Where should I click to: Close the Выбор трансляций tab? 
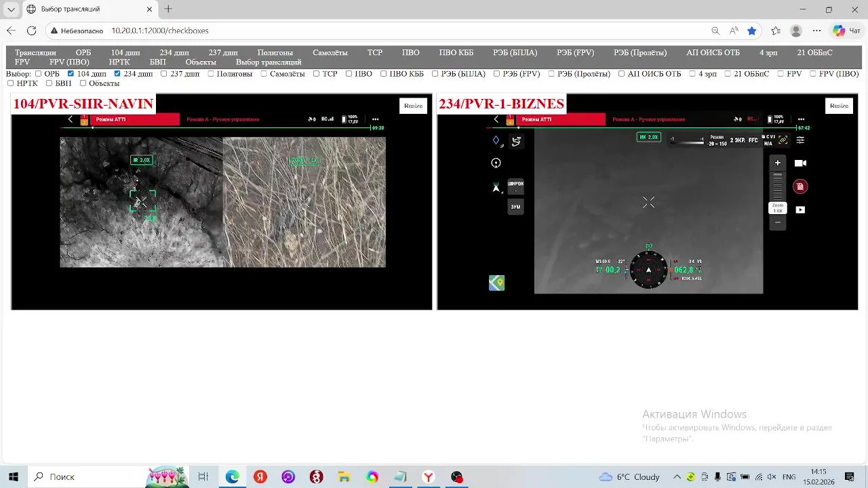click(150, 9)
